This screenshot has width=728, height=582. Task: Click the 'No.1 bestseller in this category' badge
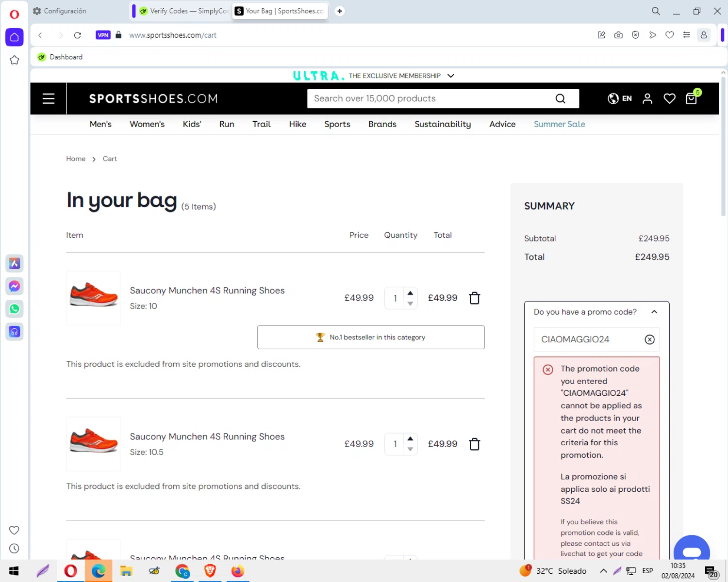click(371, 337)
